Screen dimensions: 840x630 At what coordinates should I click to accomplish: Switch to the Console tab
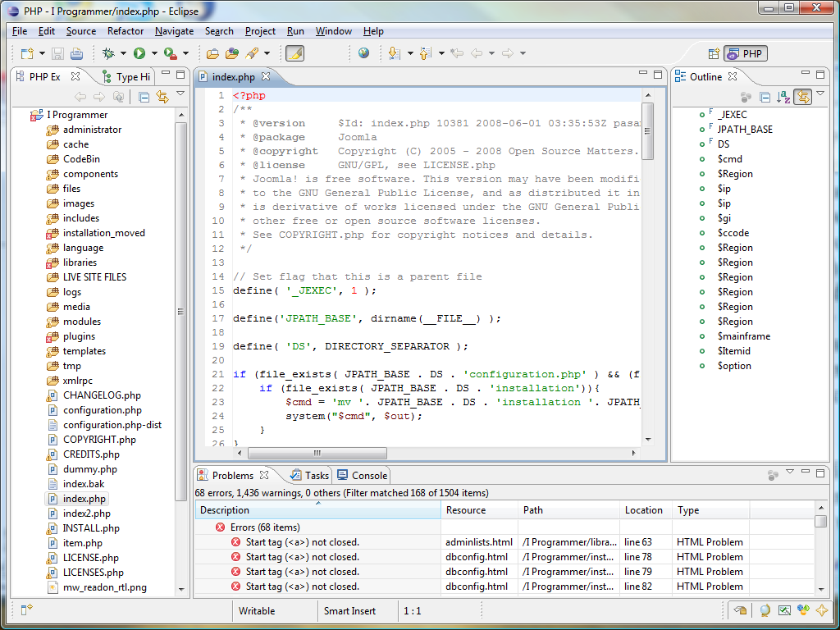[363, 475]
